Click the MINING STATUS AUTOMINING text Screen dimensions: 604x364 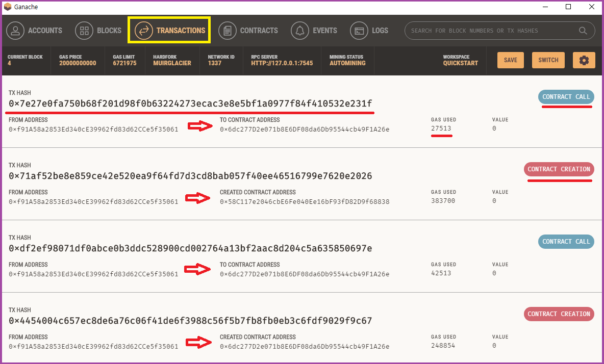pyautogui.click(x=347, y=63)
